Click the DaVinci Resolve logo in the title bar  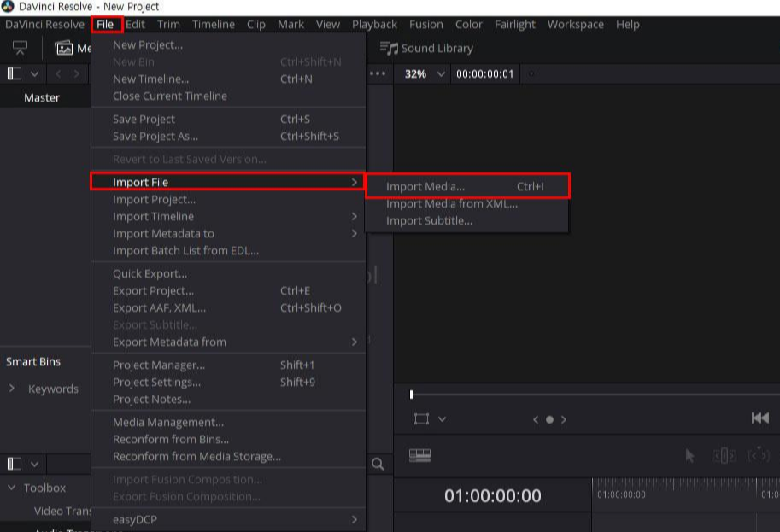pos(8,7)
